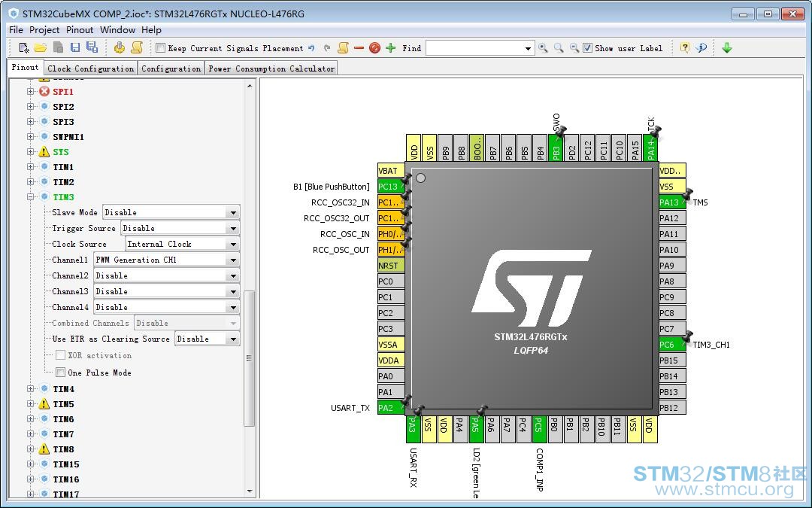Click the Generate Code gear icon

coord(119,47)
